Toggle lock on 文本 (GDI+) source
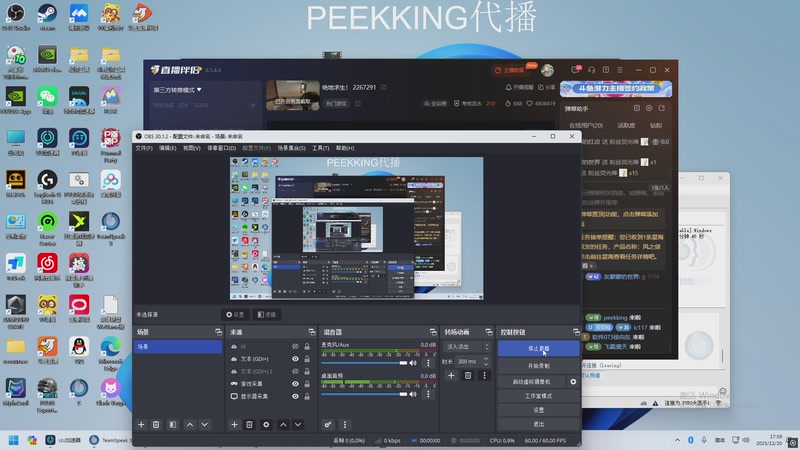The image size is (800, 450). 307,359
